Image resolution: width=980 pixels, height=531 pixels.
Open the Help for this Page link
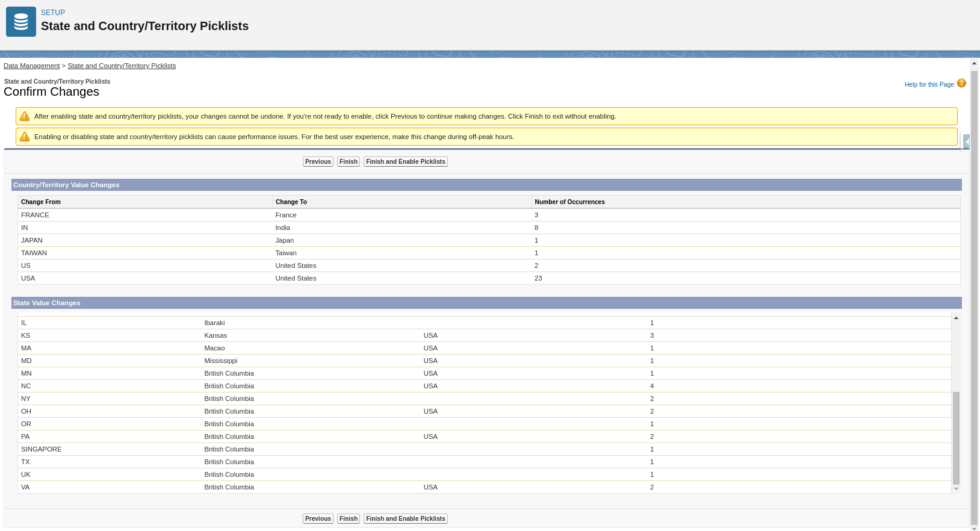(929, 84)
